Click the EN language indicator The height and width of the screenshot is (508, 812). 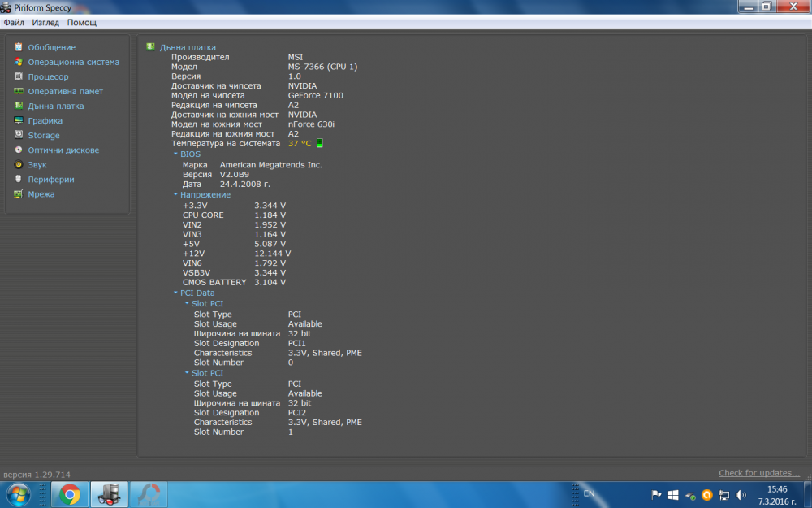589,493
